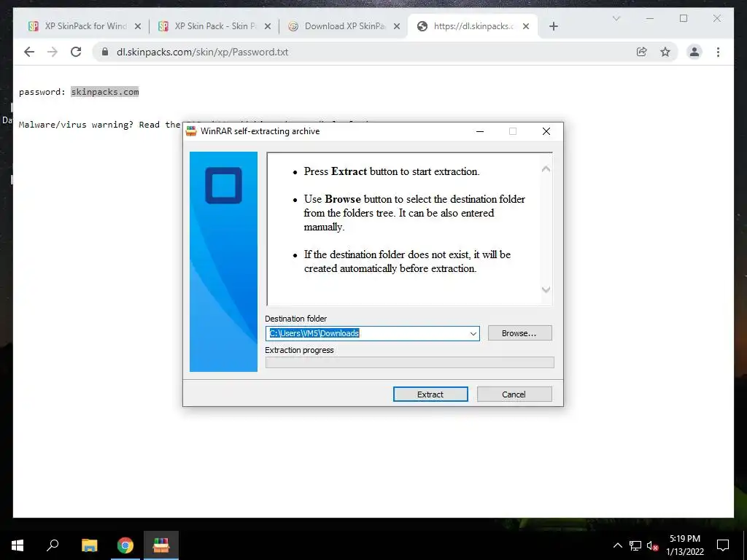Click the 'password:' label text
The image size is (747, 560).
42,92
